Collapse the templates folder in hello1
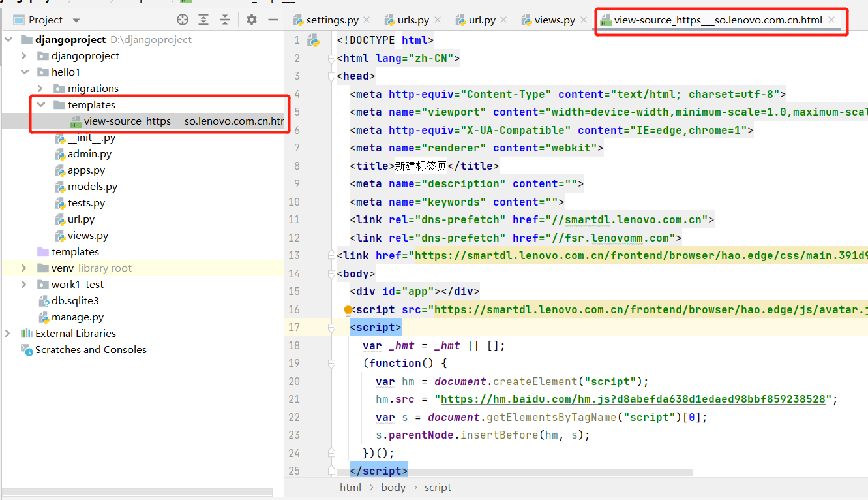Image resolution: width=868 pixels, height=500 pixels. 40,104
